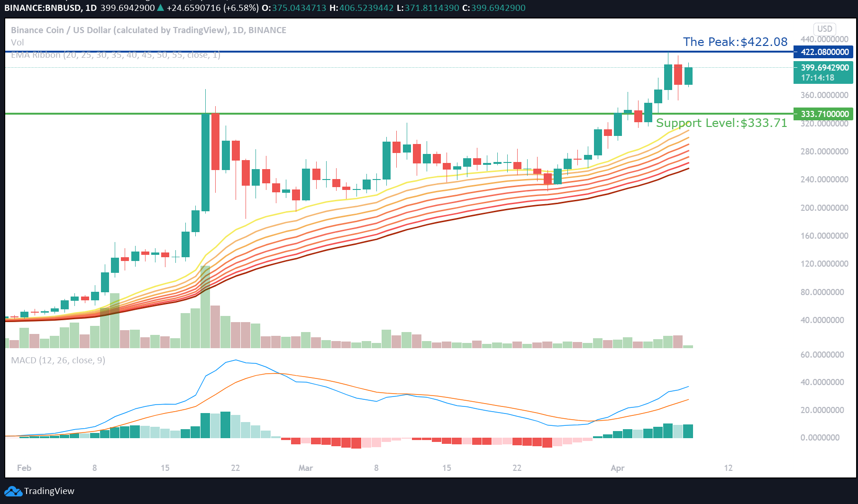
Task: Click the low value L:371.8114390
Action: pos(428,8)
